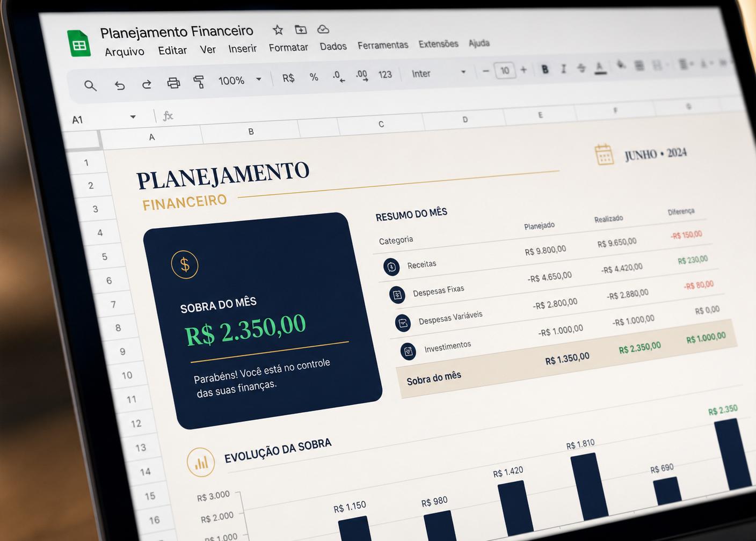Open the Formatar menu
The height and width of the screenshot is (541, 756).
pyautogui.click(x=288, y=48)
